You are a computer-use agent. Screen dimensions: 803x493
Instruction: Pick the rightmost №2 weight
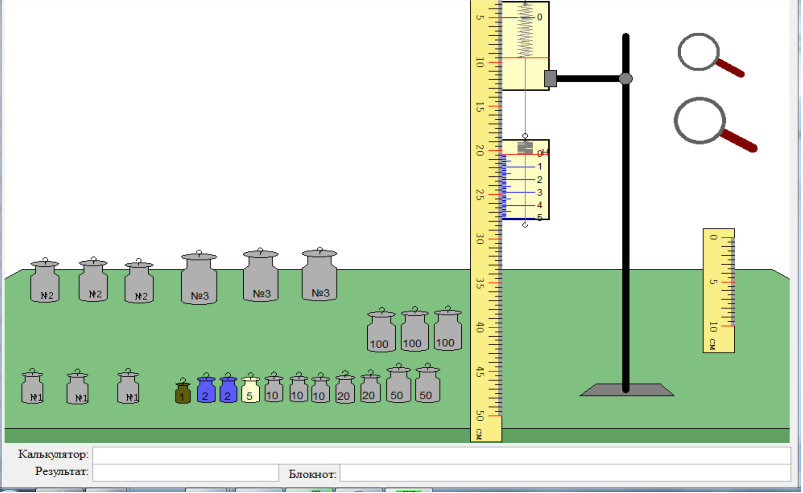[x=139, y=281]
